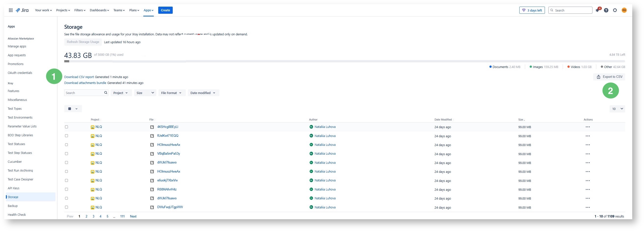Click the blue Documents legend dot
644x231 pixels.
click(490, 67)
